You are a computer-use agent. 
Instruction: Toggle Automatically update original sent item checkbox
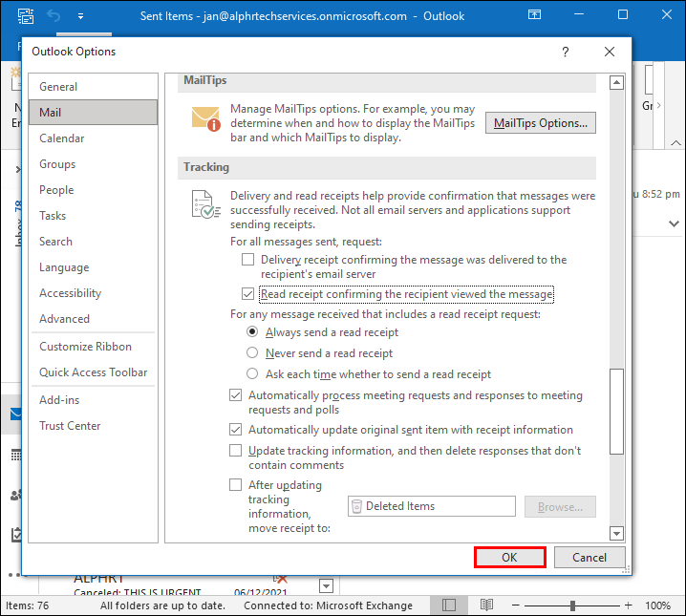tap(235, 430)
